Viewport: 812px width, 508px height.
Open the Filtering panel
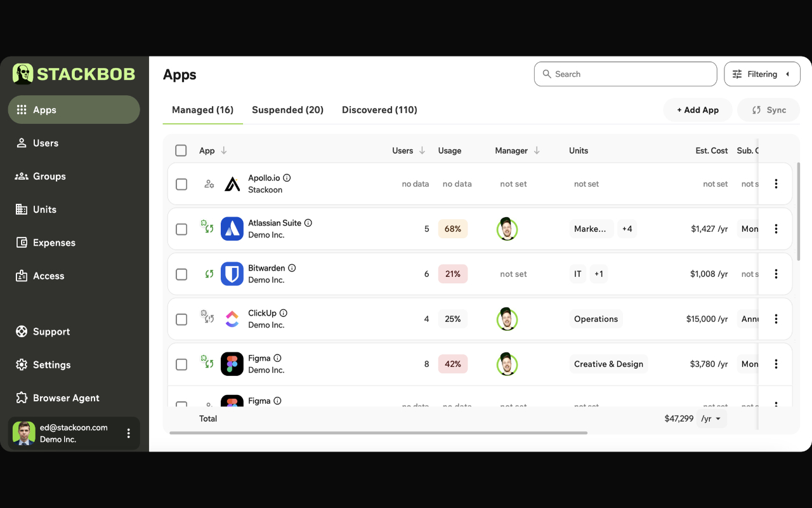[x=762, y=74]
